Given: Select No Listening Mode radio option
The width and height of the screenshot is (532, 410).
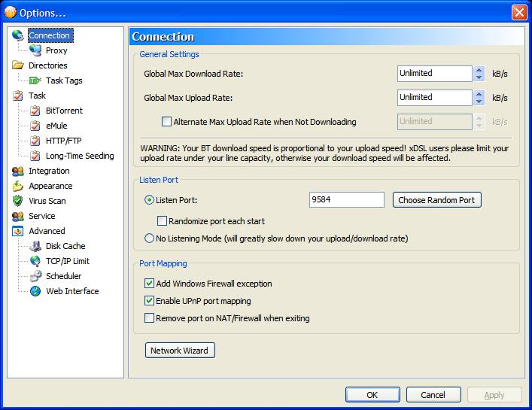Looking at the screenshot, I should point(149,238).
